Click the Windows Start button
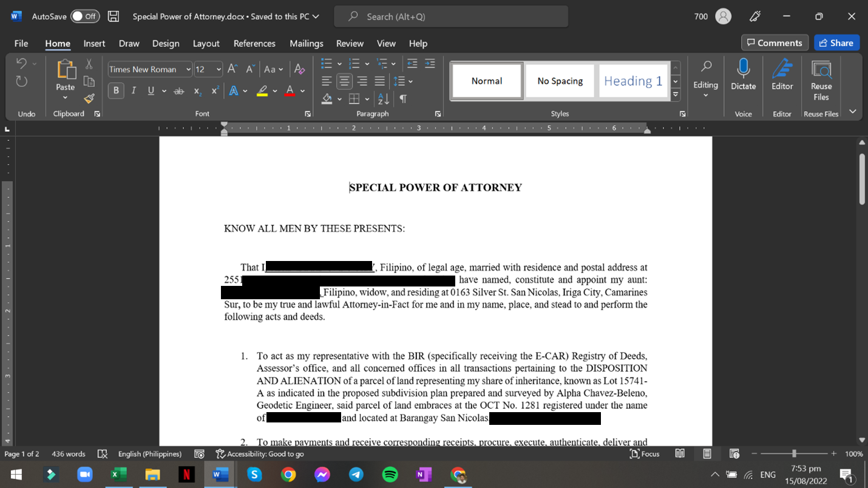868x488 pixels. (16, 474)
